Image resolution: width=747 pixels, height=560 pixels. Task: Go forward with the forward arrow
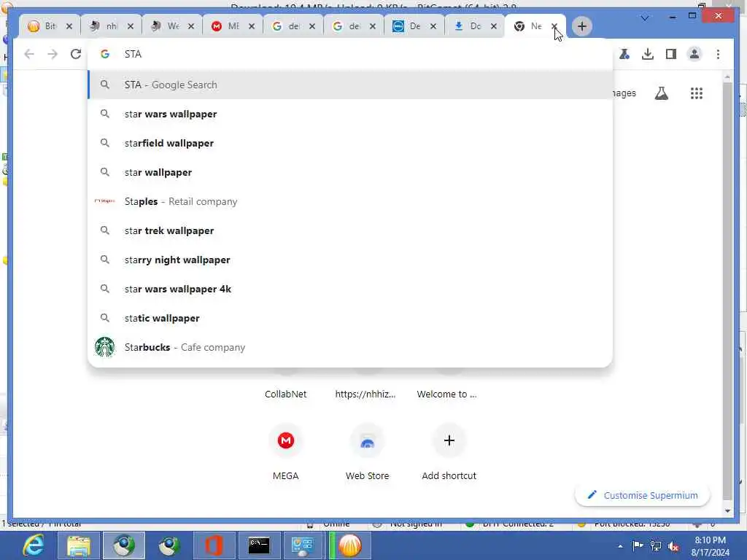pyautogui.click(x=53, y=54)
